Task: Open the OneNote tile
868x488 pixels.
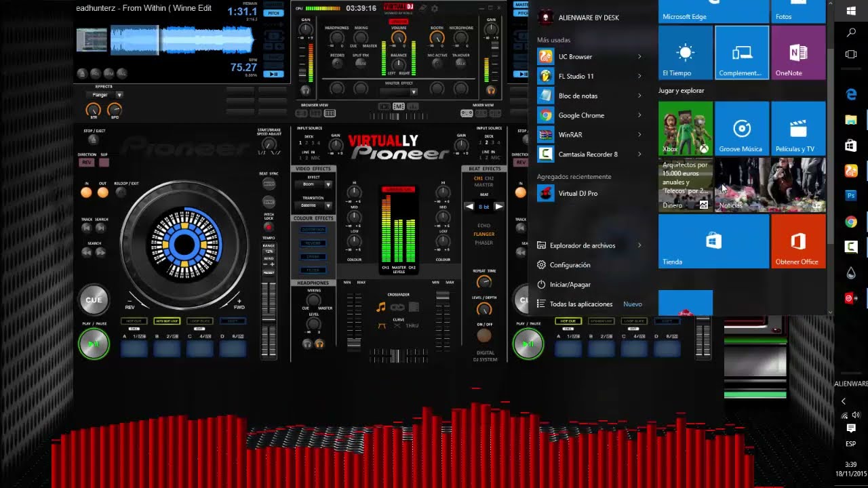Action: pyautogui.click(x=798, y=53)
